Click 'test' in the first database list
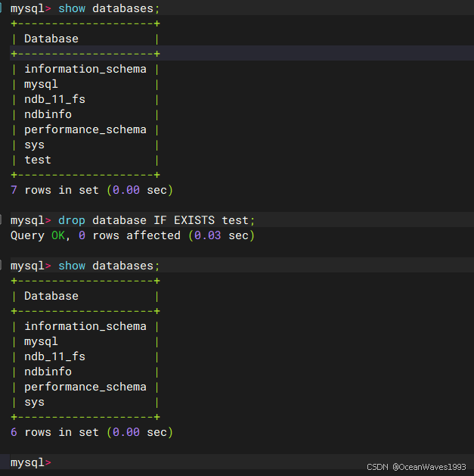 [x=38, y=160]
